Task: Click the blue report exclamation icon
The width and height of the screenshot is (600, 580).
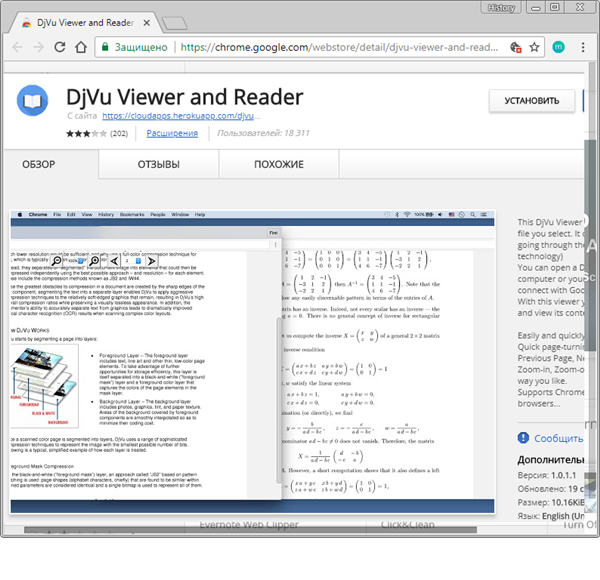Action: [523, 438]
